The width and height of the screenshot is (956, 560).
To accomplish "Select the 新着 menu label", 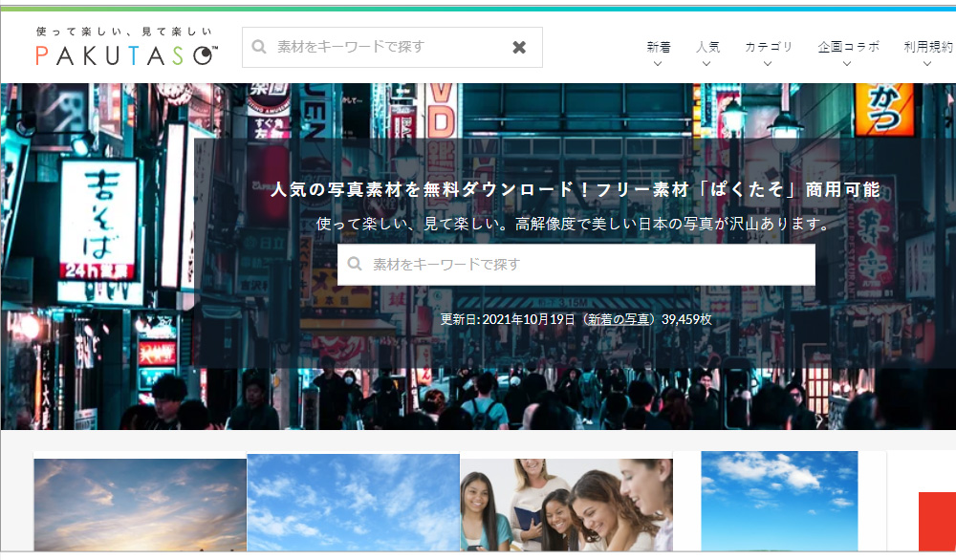I will click(x=658, y=46).
